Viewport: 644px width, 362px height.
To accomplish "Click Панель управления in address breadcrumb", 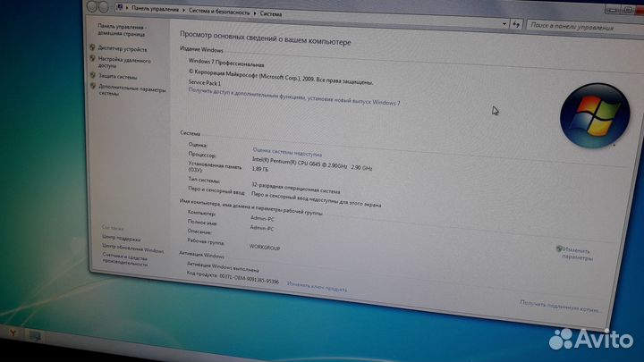I will coord(155,9).
